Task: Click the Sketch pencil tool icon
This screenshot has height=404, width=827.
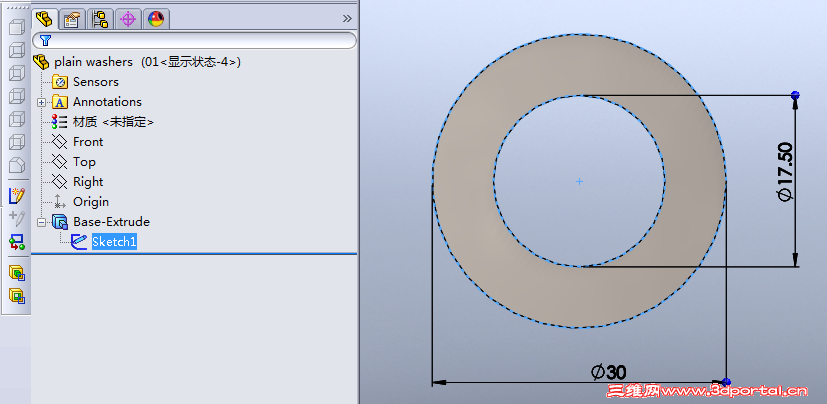Action: point(17,196)
